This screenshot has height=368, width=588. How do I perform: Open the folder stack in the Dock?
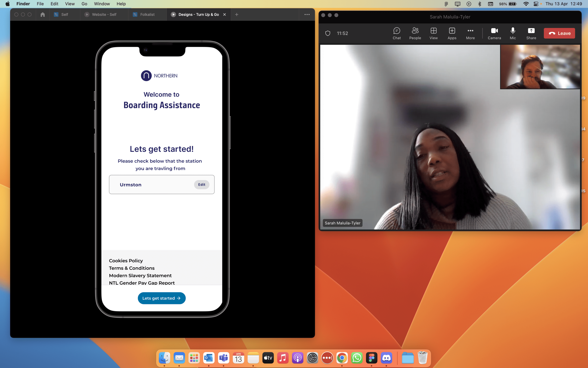(408, 358)
